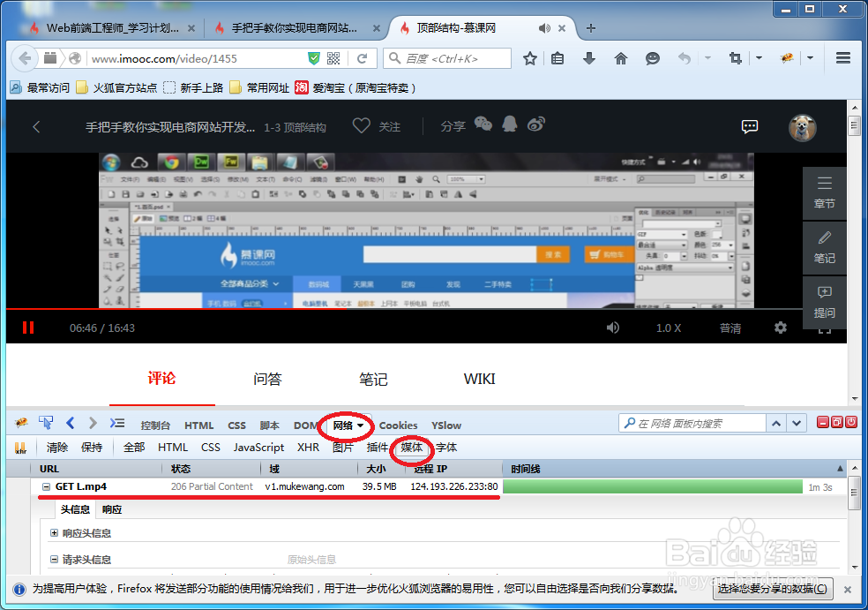Bookmark this page with the star icon
This screenshot has width=868, height=610.
(530, 58)
